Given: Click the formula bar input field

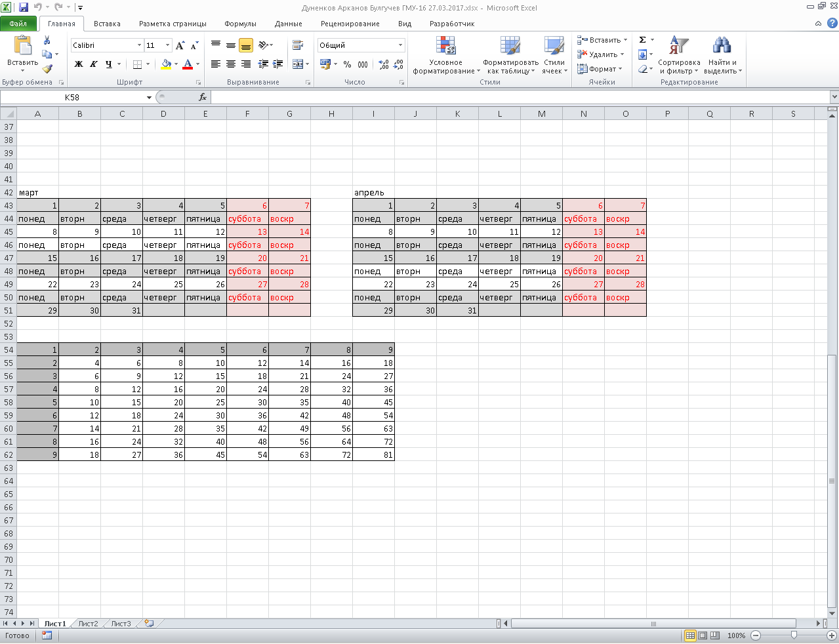Looking at the screenshot, I should (520, 97).
